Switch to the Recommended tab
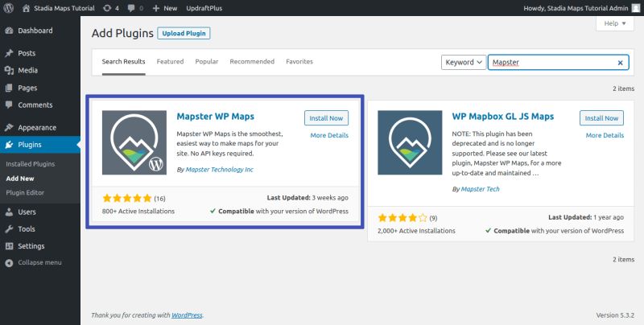 coord(252,62)
